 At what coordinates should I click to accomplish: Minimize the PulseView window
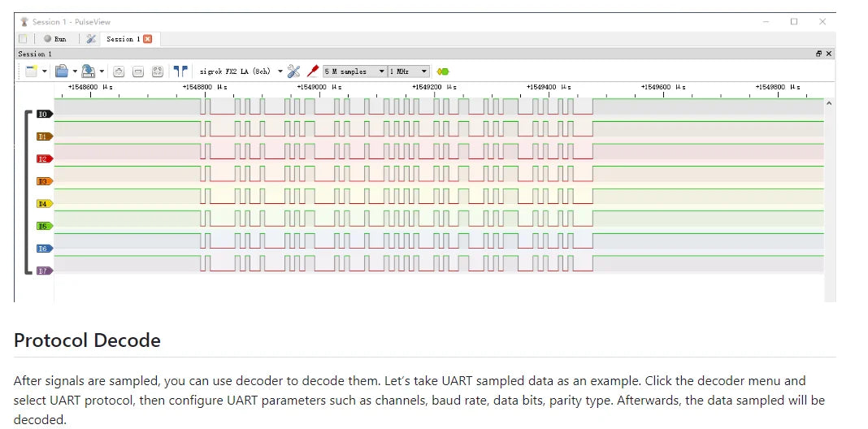766,22
